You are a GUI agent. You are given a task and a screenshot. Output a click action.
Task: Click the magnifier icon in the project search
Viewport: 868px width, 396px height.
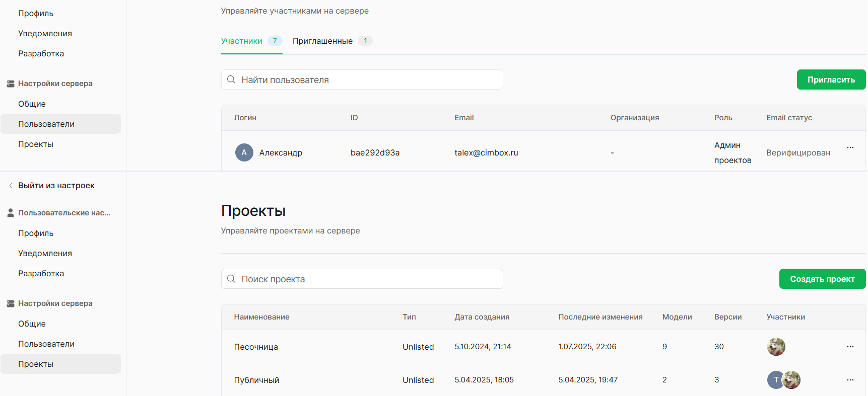[x=231, y=279]
